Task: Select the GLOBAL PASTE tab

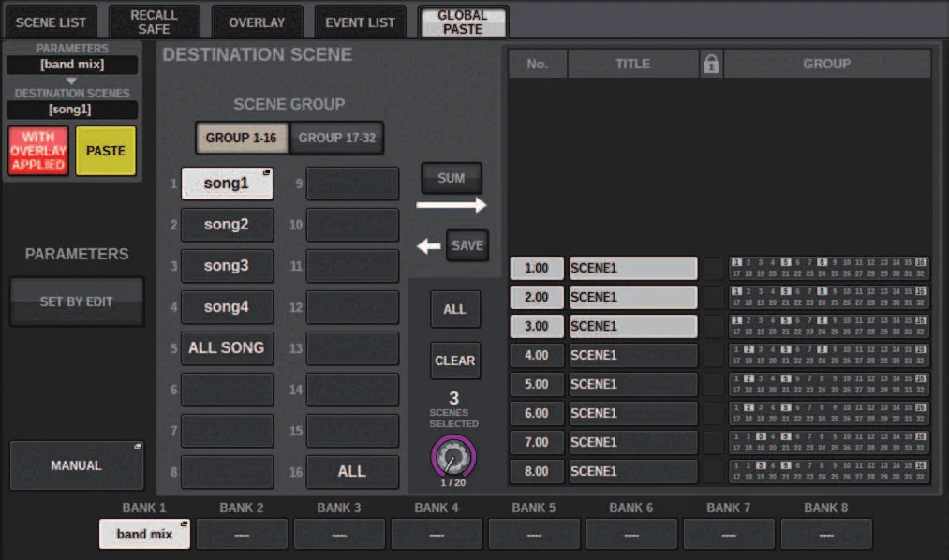Action: [463, 22]
